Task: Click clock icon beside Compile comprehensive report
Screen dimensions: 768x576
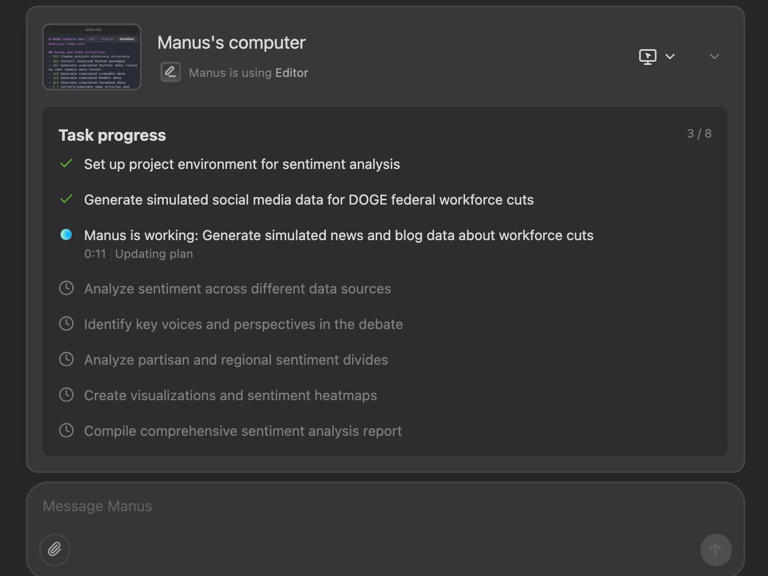Action: (x=66, y=431)
